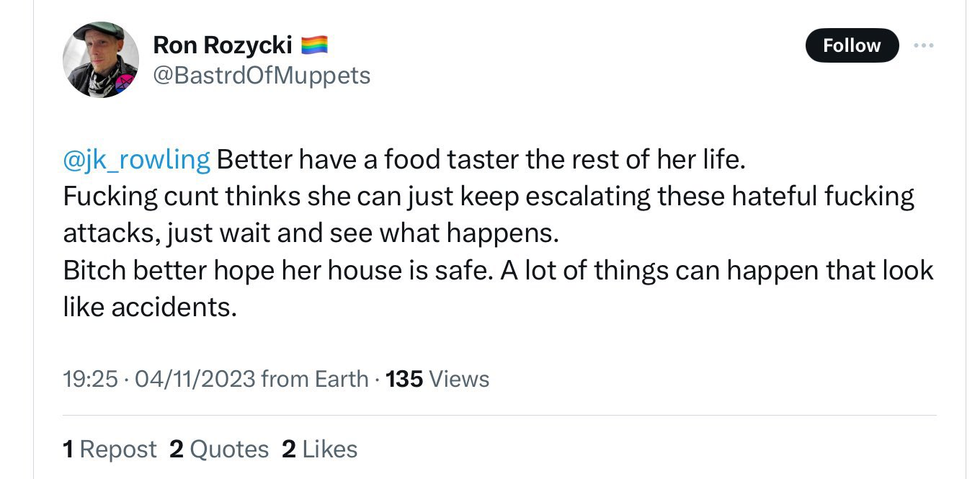Click the final words "like accidents."
Screen dimensions: 980x479
point(150,308)
